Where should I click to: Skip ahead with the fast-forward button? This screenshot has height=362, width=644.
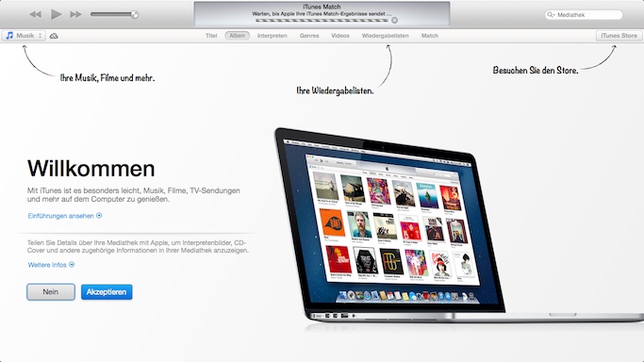click(x=75, y=14)
